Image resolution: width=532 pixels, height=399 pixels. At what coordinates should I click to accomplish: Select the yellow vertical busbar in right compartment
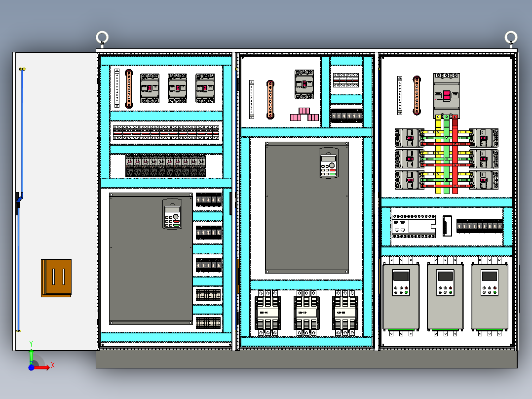(438, 155)
